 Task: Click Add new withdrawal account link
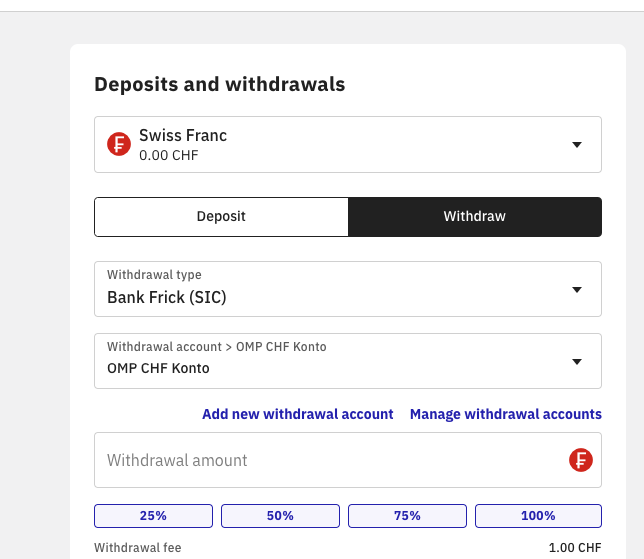298,414
